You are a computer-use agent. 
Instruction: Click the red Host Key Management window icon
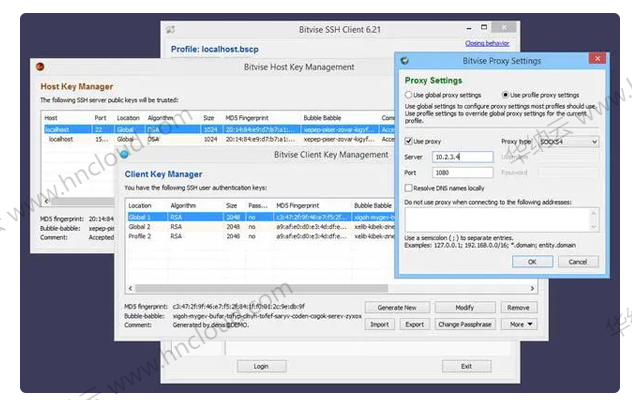pos(40,67)
